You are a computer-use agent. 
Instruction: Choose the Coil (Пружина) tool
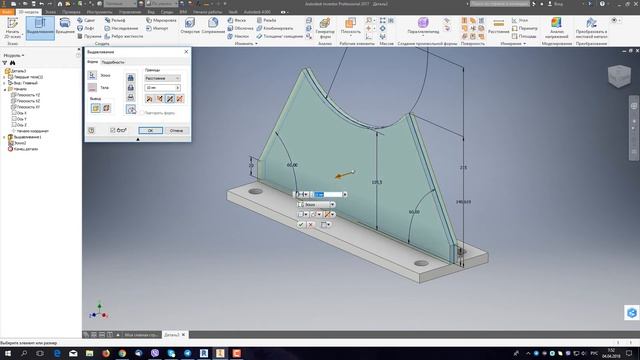(89, 36)
